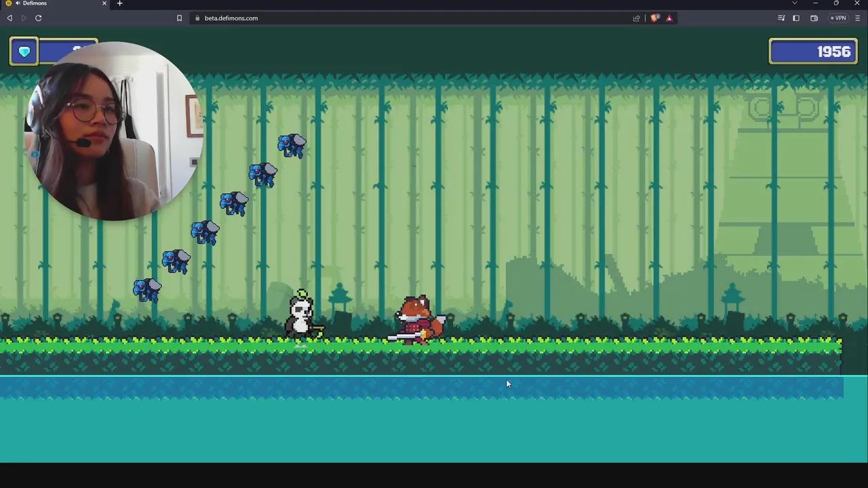Click the share page icon
This screenshot has width=868, height=488.
point(637,18)
